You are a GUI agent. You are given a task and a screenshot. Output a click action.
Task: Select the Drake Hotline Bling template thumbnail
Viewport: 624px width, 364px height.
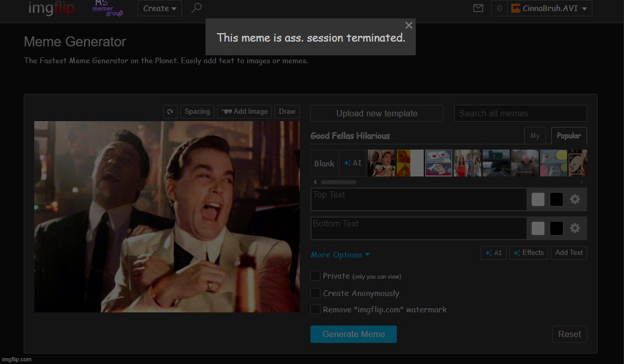coord(410,163)
